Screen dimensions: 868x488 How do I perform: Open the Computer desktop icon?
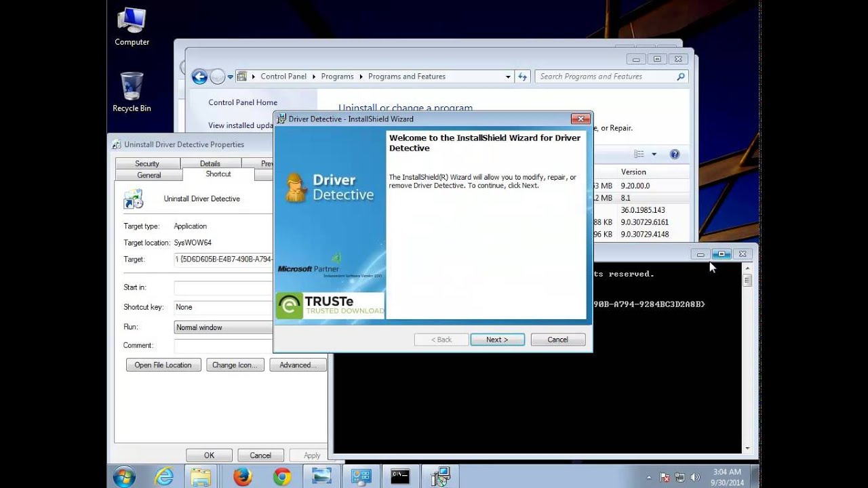pos(132,27)
